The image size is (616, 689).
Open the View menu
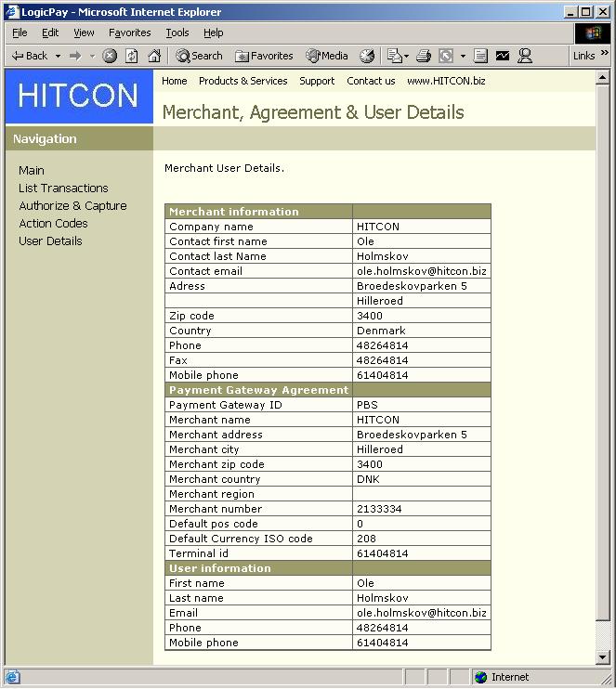point(84,32)
